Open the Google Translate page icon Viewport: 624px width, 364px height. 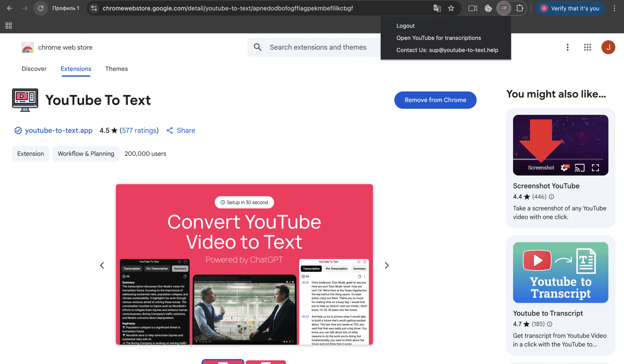(437, 8)
